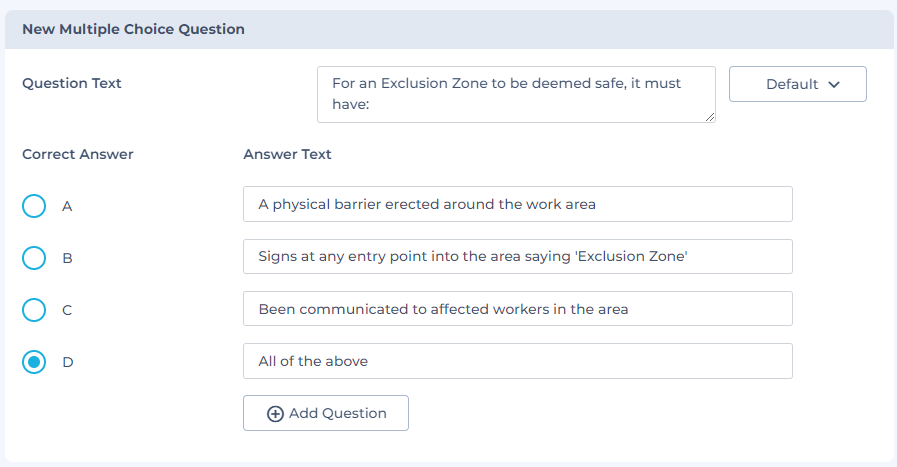This screenshot has width=897, height=467.
Task: Click the 'Signs at any entry point' field
Action: coord(517,257)
